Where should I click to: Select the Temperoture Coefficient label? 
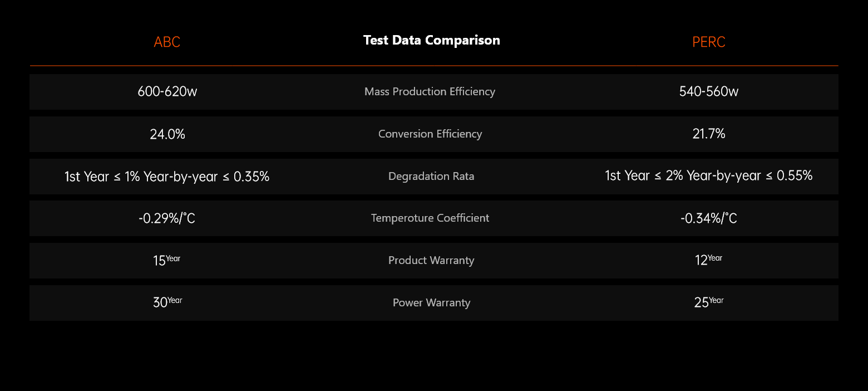click(x=430, y=218)
